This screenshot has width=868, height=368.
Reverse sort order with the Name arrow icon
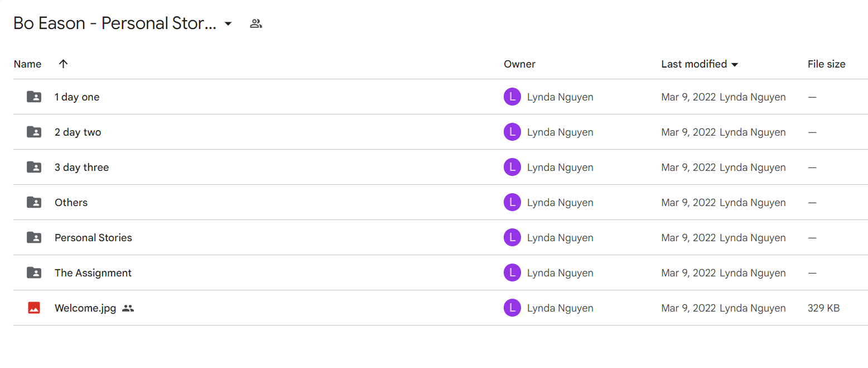tap(63, 64)
